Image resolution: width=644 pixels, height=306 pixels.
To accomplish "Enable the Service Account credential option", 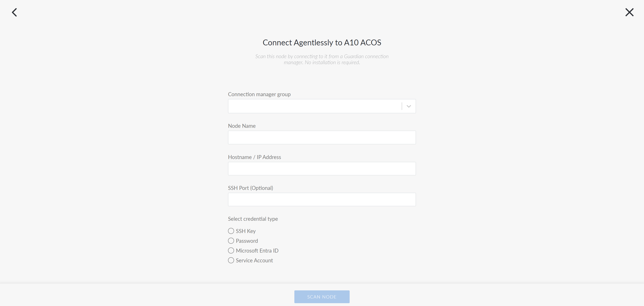I will click(x=231, y=260).
